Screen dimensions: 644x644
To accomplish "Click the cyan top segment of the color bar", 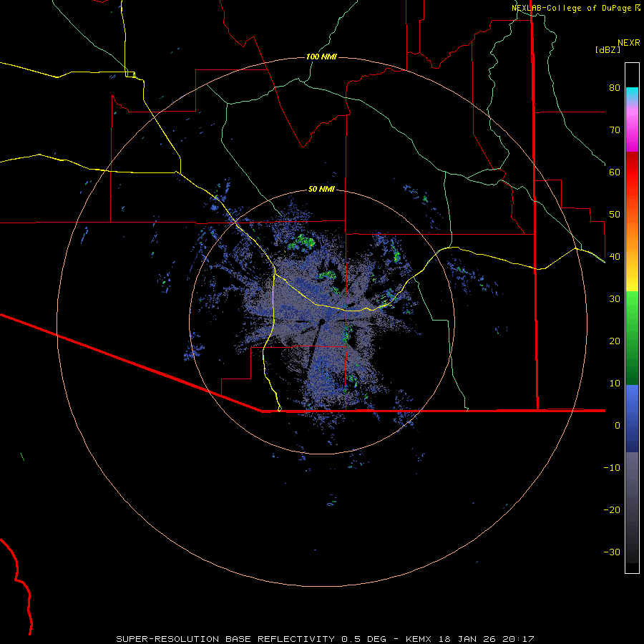I will coord(632,94).
